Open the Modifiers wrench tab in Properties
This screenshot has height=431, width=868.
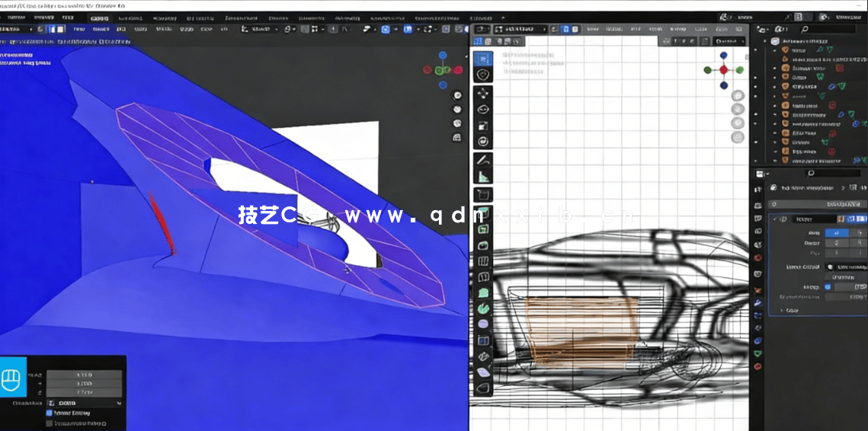(757, 303)
